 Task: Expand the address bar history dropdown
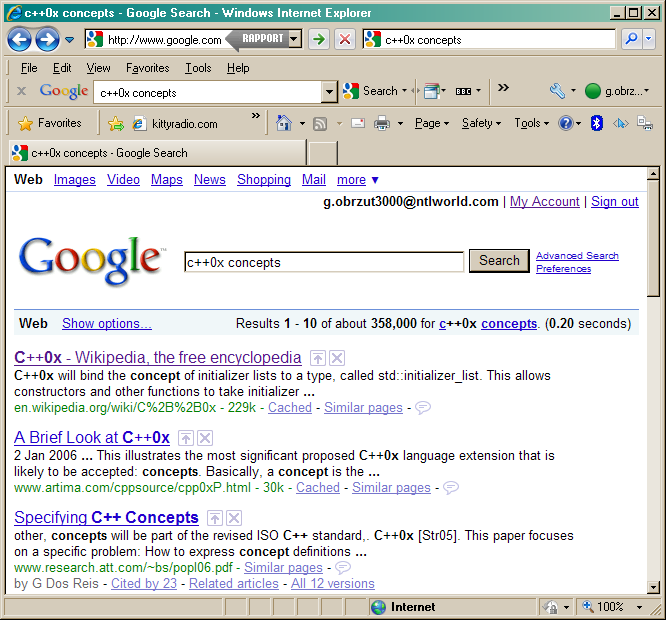(294, 39)
